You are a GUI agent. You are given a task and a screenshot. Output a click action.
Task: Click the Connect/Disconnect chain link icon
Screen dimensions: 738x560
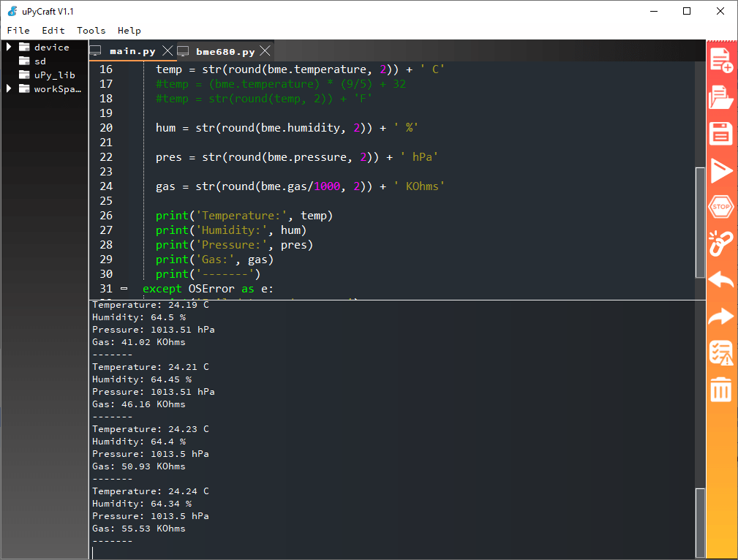(x=721, y=243)
